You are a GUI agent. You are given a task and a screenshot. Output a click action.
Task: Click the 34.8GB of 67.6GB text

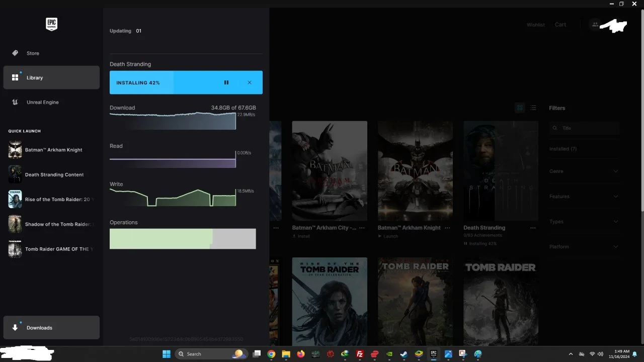pyautogui.click(x=233, y=108)
